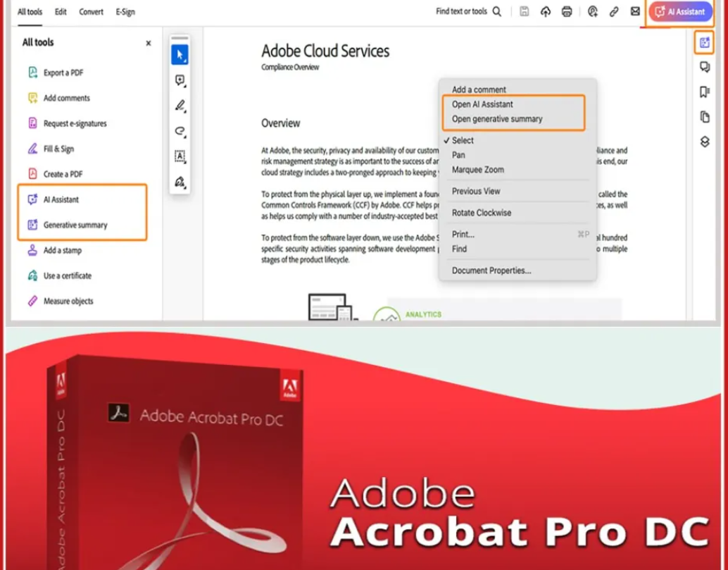Select Document Properties from context menu
The height and width of the screenshot is (570, 728).
[x=491, y=271]
